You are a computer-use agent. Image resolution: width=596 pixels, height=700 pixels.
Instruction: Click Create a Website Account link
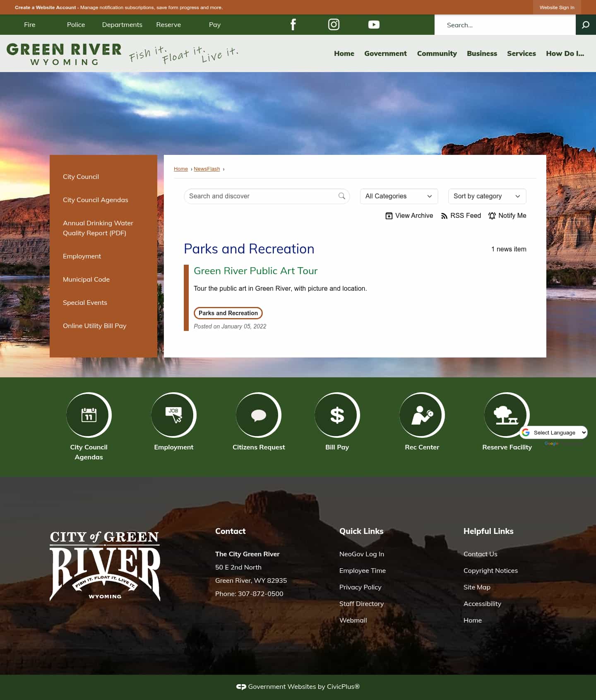coord(46,7)
